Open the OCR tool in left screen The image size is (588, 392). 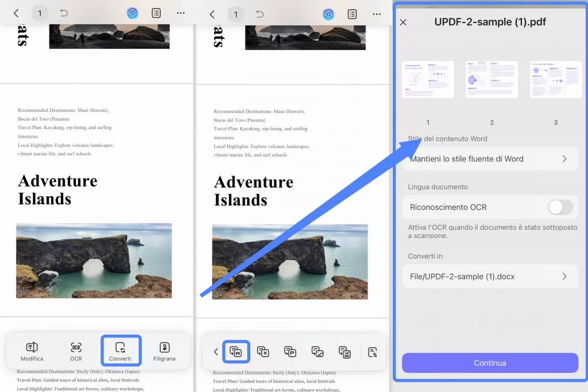point(76,351)
